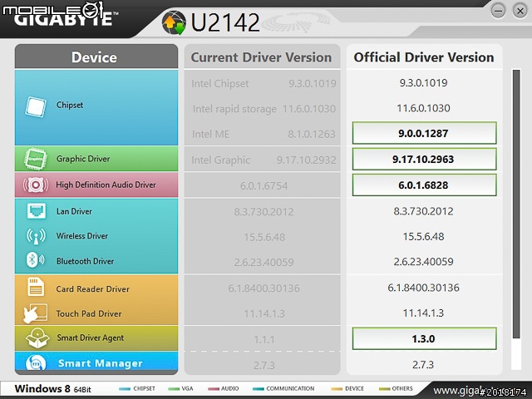Update audio driver to 6.0.1.6828

(x=424, y=185)
